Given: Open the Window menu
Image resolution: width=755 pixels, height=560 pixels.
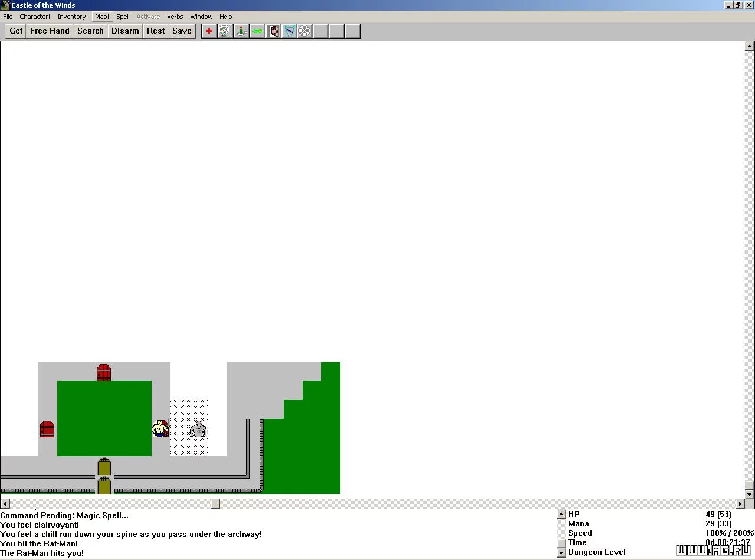Looking at the screenshot, I should tap(201, 17).
